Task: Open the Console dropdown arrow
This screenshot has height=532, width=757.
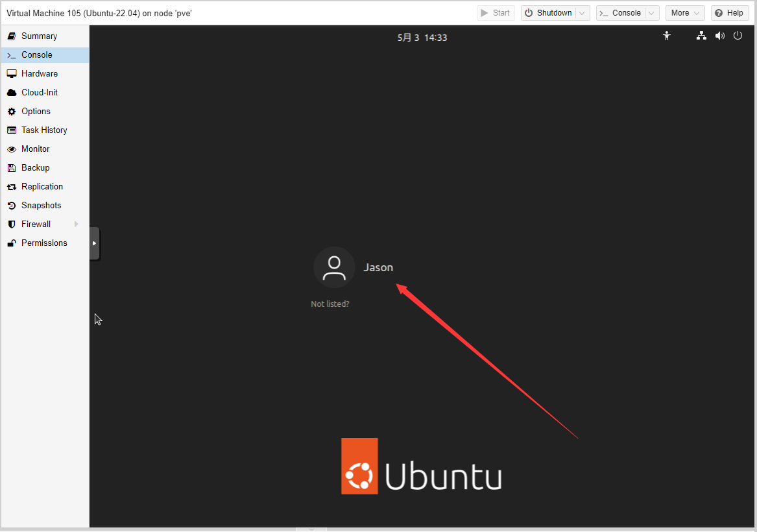Action: (x=652, y=13)
